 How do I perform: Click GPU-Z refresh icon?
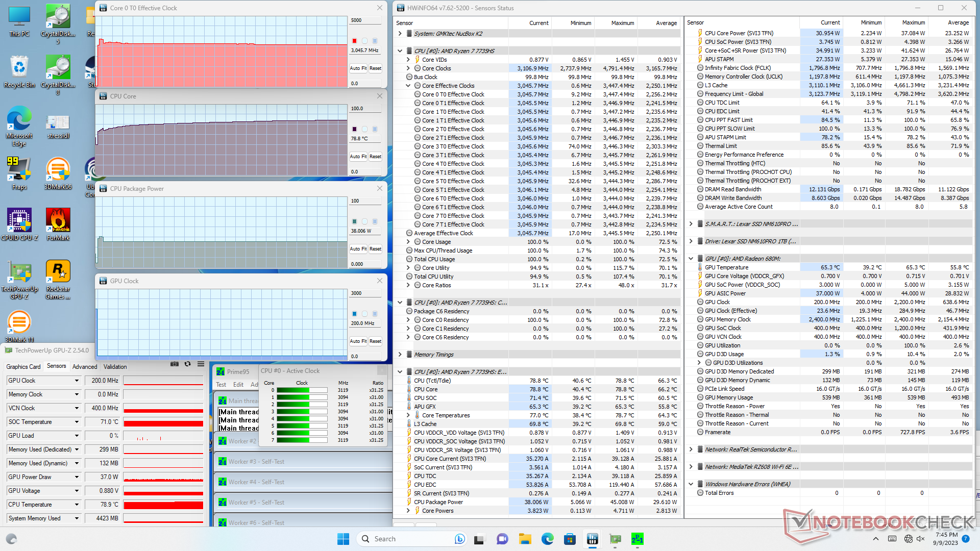pos(187,364)
